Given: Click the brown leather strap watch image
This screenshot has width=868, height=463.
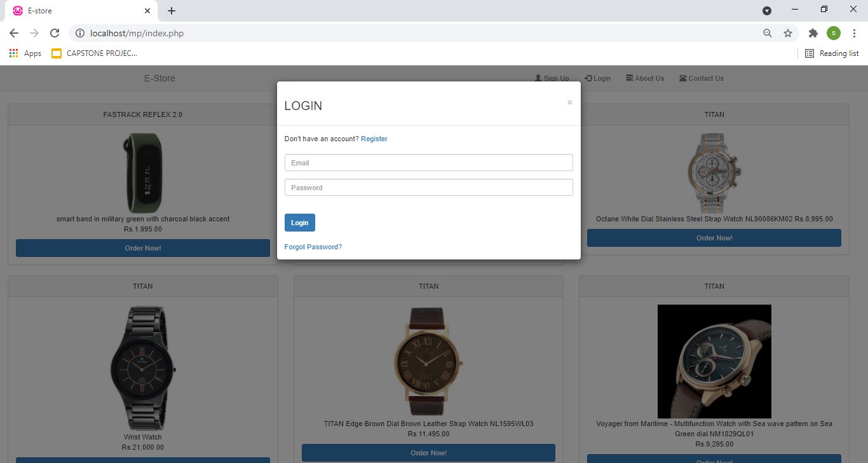Looking at the screenshot, I should [x=428, y=362].
